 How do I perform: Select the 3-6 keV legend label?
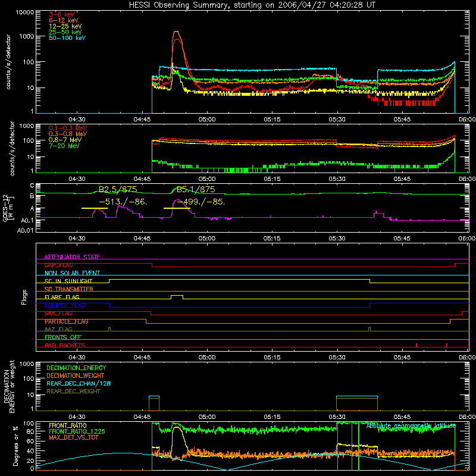pos(62,14)
